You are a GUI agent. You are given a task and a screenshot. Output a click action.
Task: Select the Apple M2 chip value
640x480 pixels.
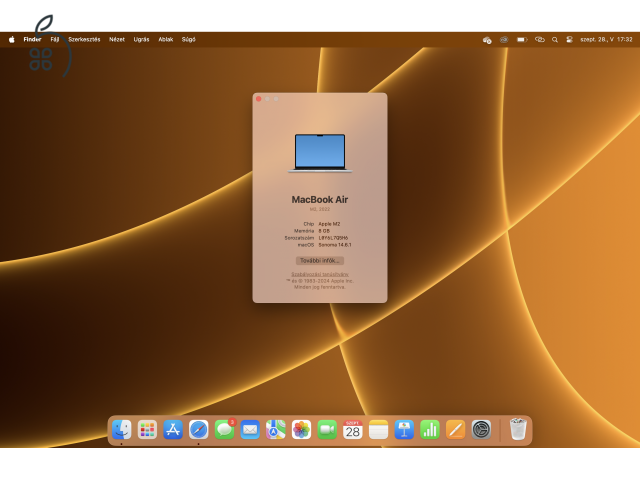coord(329,224)
